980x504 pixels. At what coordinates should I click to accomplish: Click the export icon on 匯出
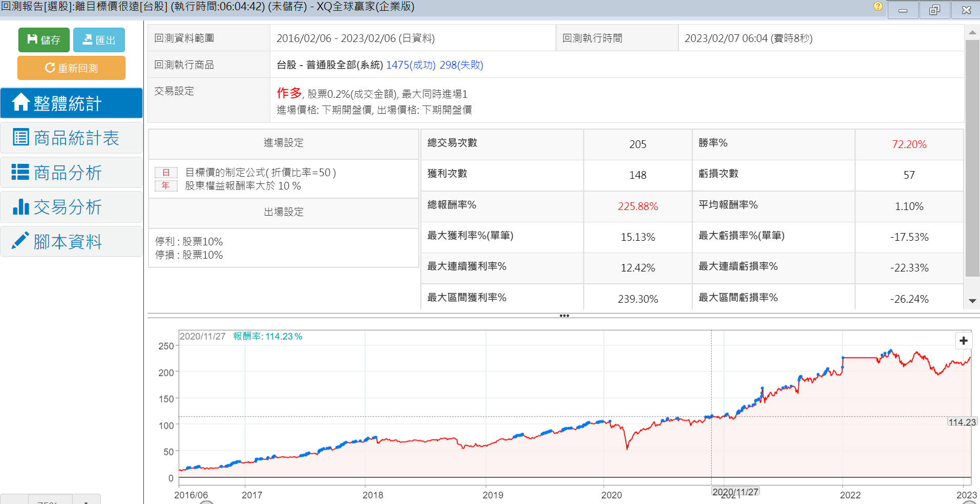pyautogui.click(x=88, y=39)
